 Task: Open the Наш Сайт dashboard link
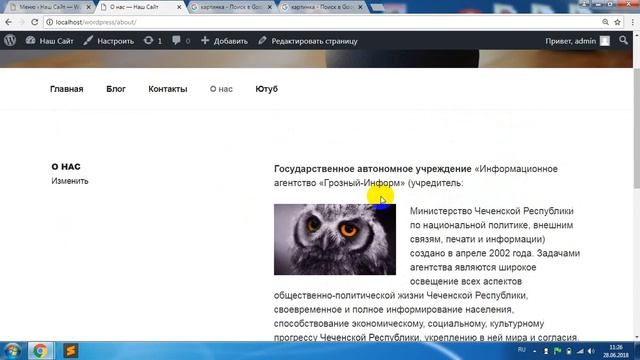(49, 41)
